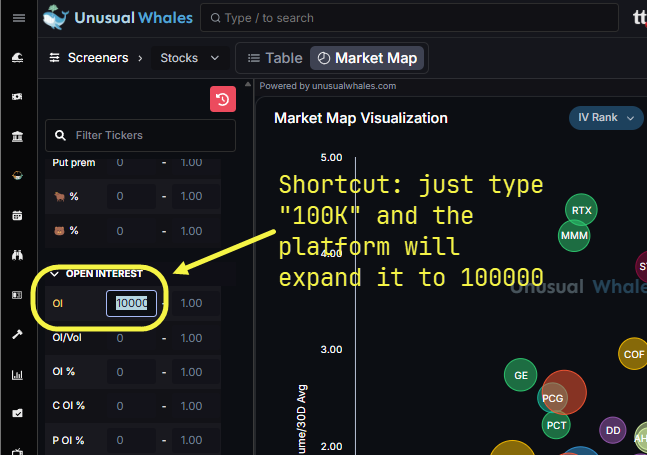Switch to the Market Map tab
Image resolution: width=647 pixels, height=455 pixels.
[367, 58]
